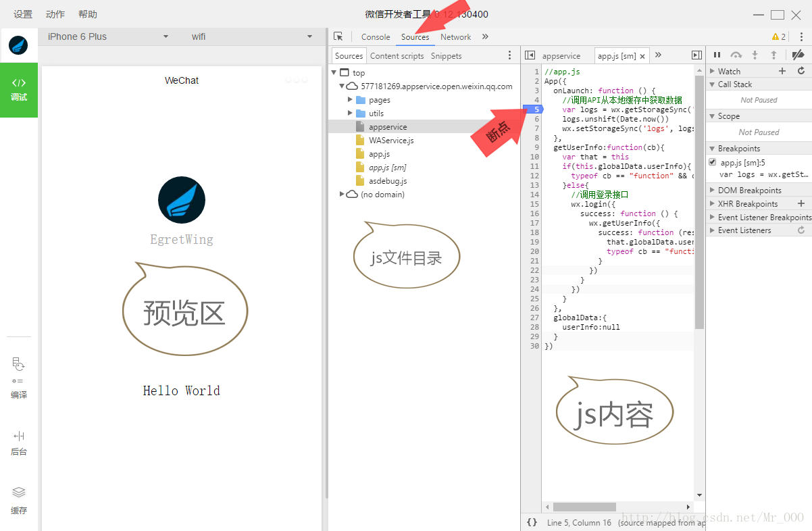Step over next function call

click(x=736, y=55)
